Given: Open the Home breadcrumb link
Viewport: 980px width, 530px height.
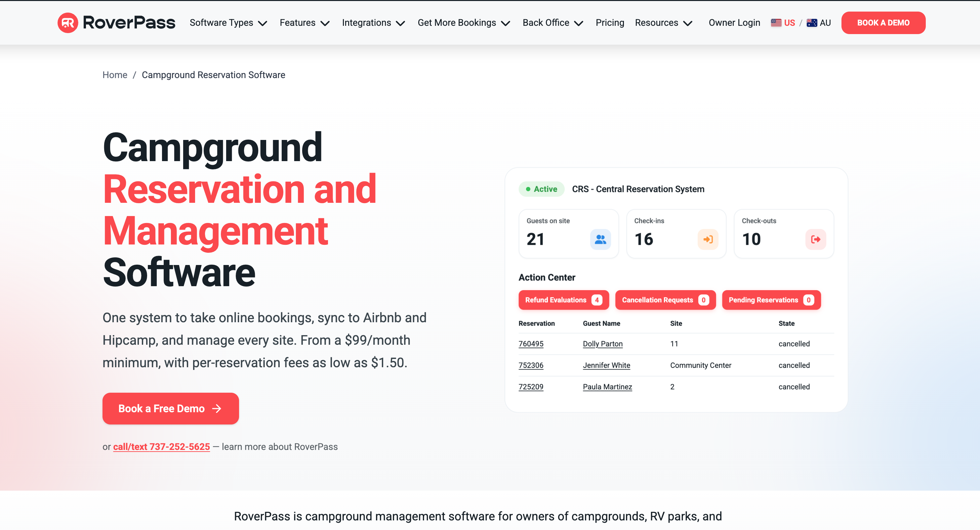Looking at the screenshot, I should [x=115, y=75].
